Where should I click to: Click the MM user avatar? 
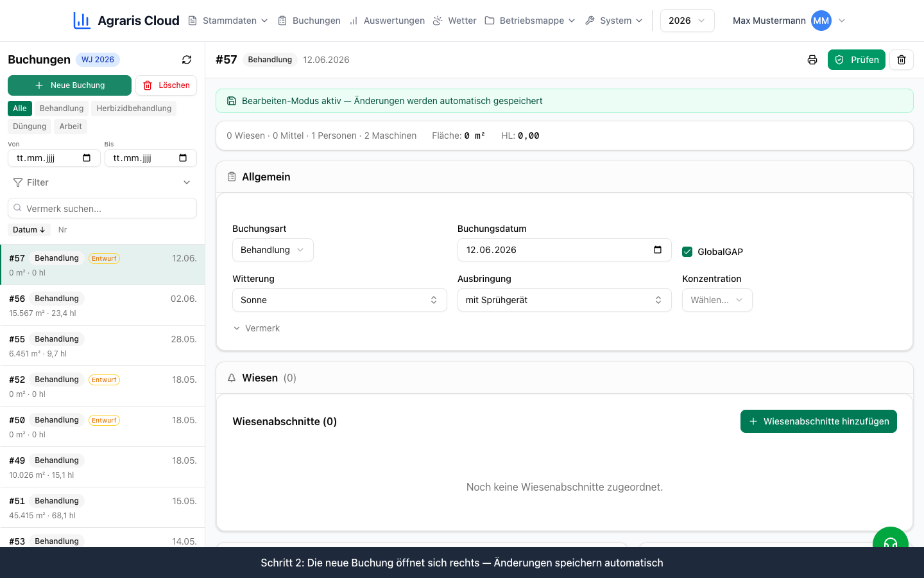tap(821, 21)
